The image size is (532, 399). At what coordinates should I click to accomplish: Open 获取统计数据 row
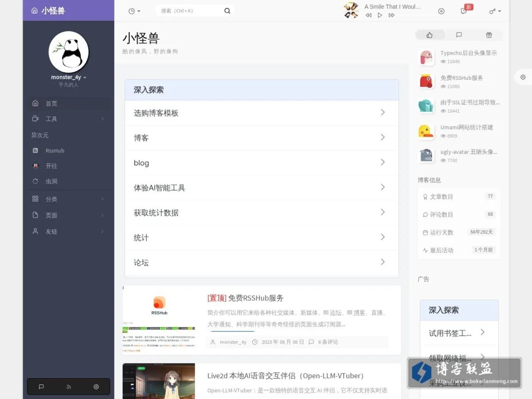coord(262,212)
